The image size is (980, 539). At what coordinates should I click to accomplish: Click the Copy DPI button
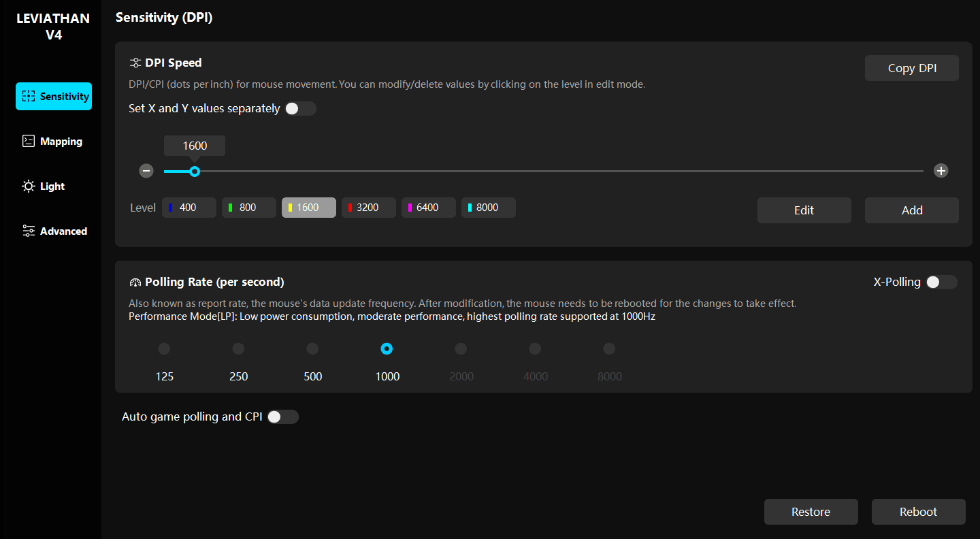pos(911,68)
